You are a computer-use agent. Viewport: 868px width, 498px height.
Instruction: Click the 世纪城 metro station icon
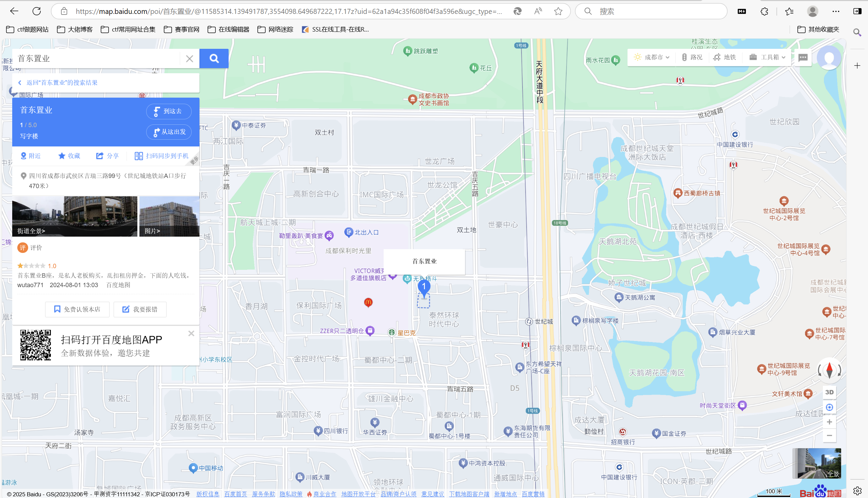click(x=529, y=321)
